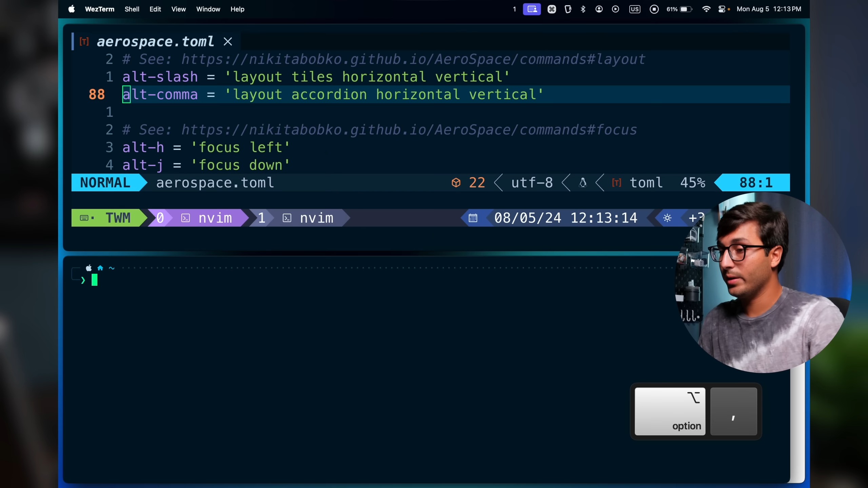
Task: Click the screen recording stop icon
Action: click(654, 9)
